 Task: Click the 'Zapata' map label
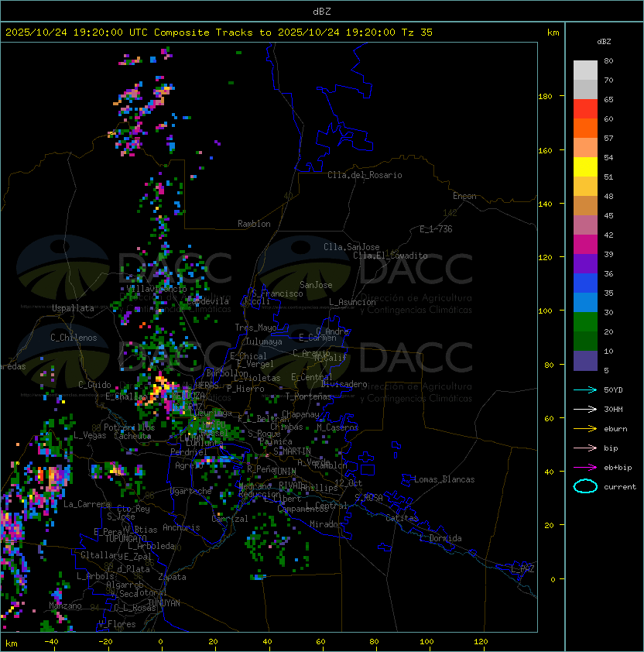[172, 577]
